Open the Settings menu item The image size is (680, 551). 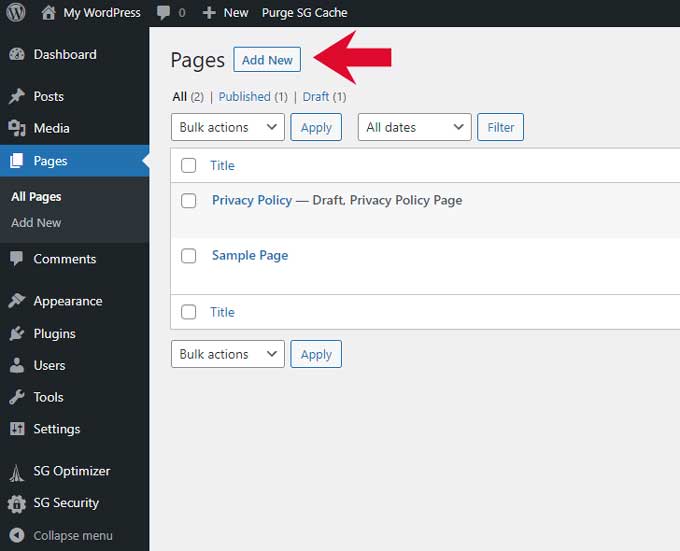click(x=56, y=429)
